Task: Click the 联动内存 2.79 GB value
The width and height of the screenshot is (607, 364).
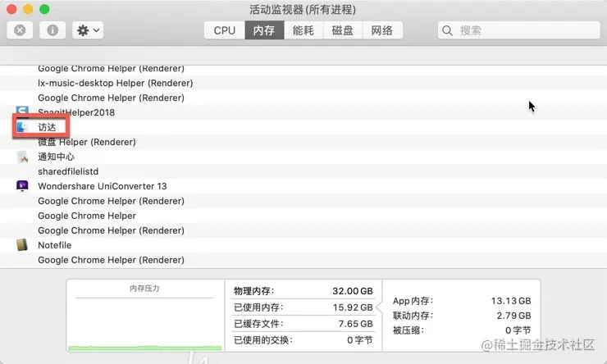Action: pyautogui.click(x=513, y=316)
